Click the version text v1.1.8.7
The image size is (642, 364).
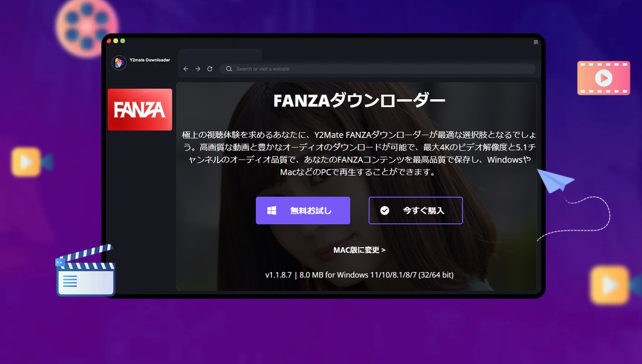point(279,275)
